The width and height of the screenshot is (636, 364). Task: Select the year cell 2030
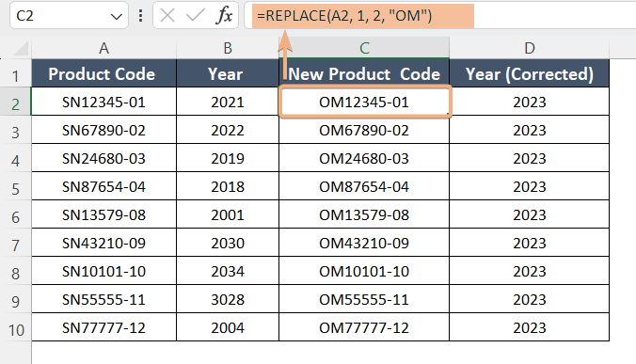228,243
